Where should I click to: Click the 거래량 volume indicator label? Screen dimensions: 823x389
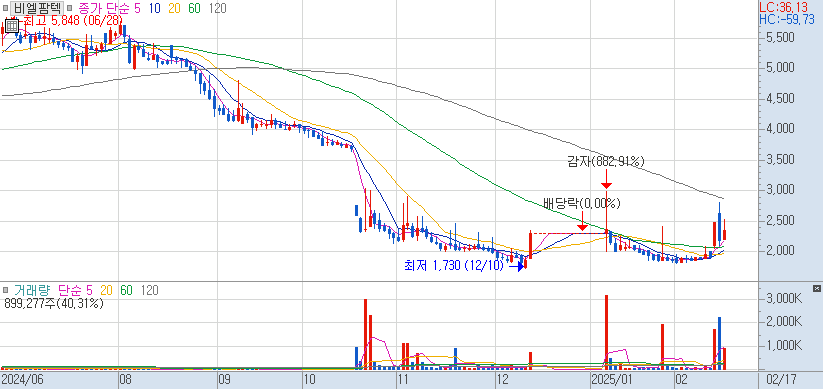33,290
